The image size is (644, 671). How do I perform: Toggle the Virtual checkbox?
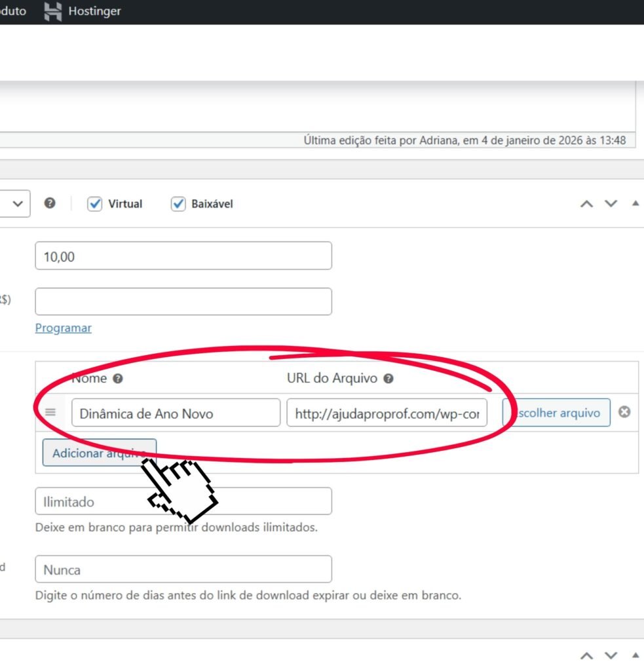pyautogui.click(x=96, y=204)
